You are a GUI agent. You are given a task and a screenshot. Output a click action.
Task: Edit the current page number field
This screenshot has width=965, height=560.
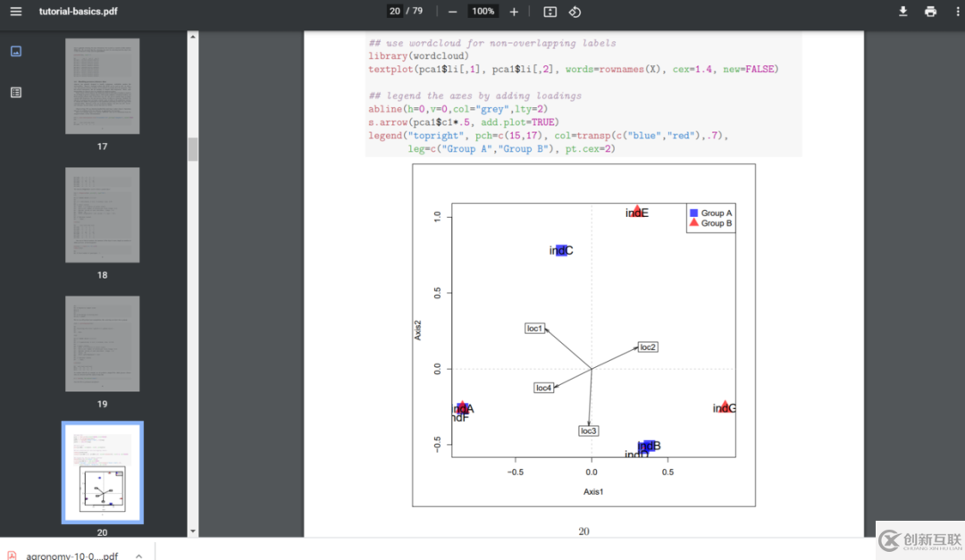pos(395,11)
